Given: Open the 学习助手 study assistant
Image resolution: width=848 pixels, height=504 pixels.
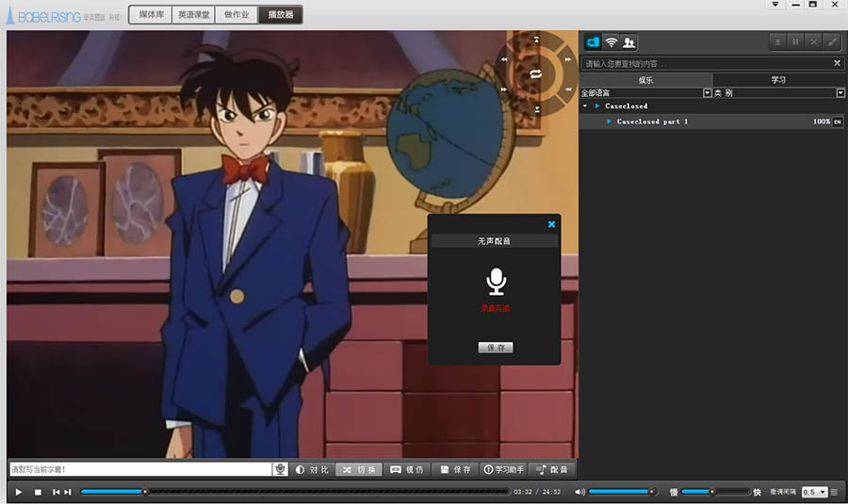Looking at the screenshot, I should (503, 469).
